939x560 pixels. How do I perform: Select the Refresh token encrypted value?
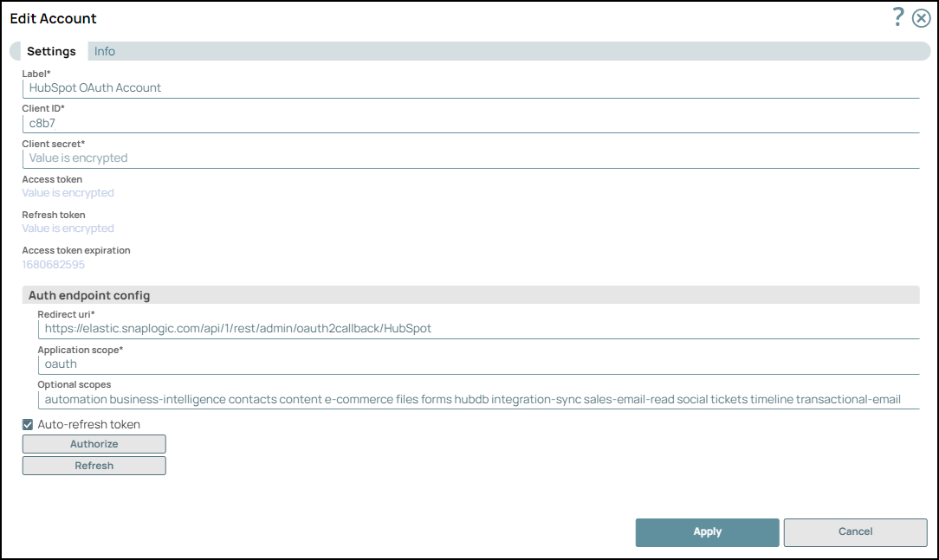coord(68,228)
